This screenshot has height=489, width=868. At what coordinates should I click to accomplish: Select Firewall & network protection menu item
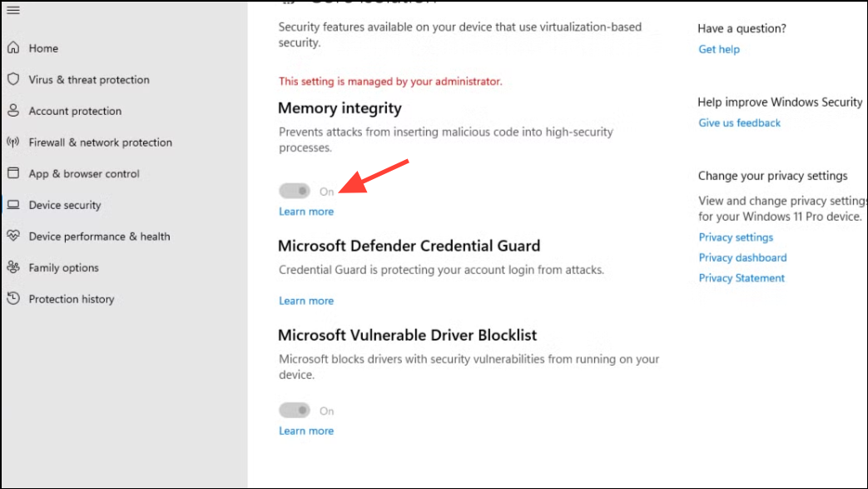[x=100, y=142]
